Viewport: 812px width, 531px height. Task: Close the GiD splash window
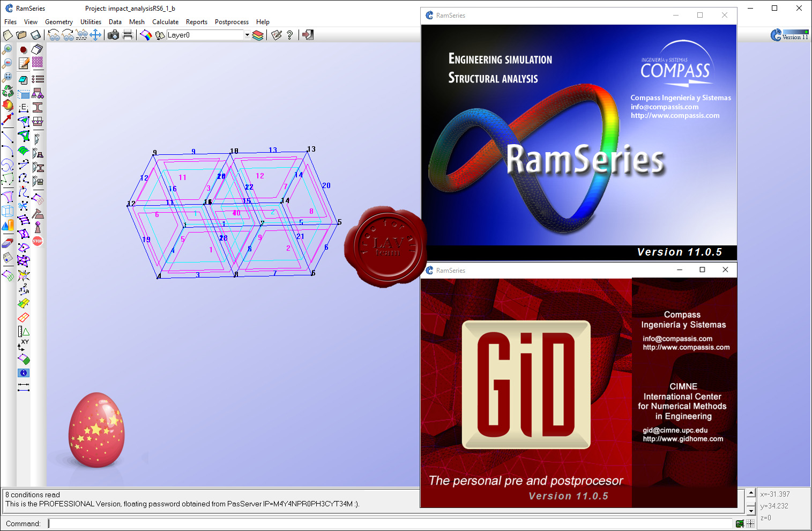click(x=725, y=270)
